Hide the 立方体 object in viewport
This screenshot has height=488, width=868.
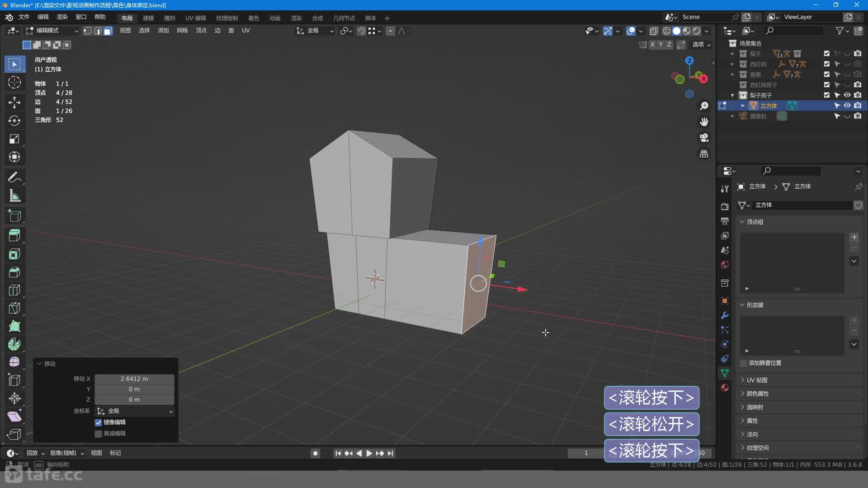(x=847, y=106)
